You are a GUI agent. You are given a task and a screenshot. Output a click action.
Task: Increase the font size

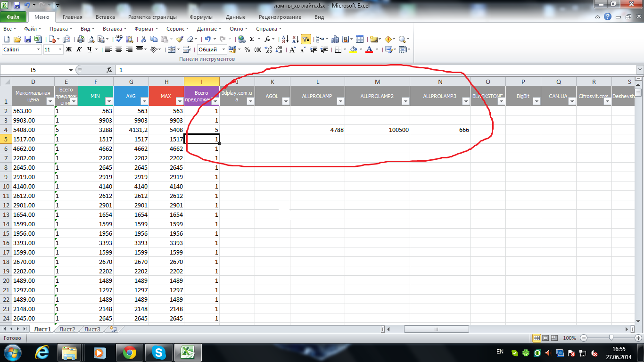[292, 49]
